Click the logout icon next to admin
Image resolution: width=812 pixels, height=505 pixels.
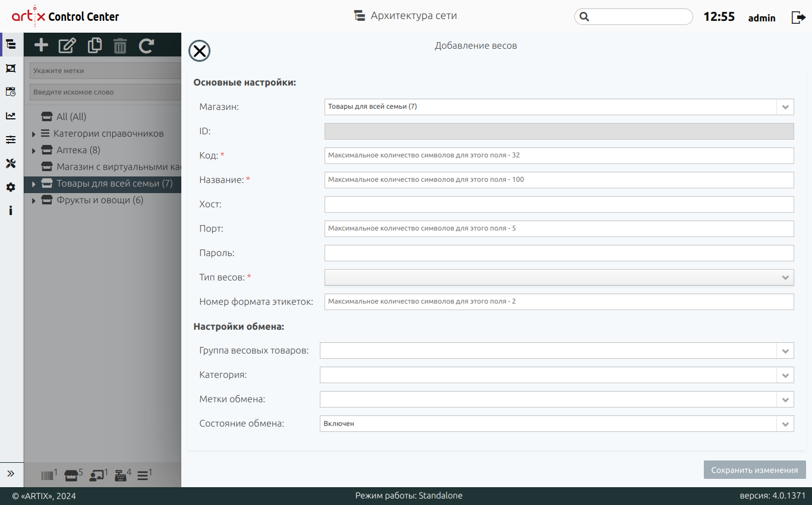coord(798,17)
